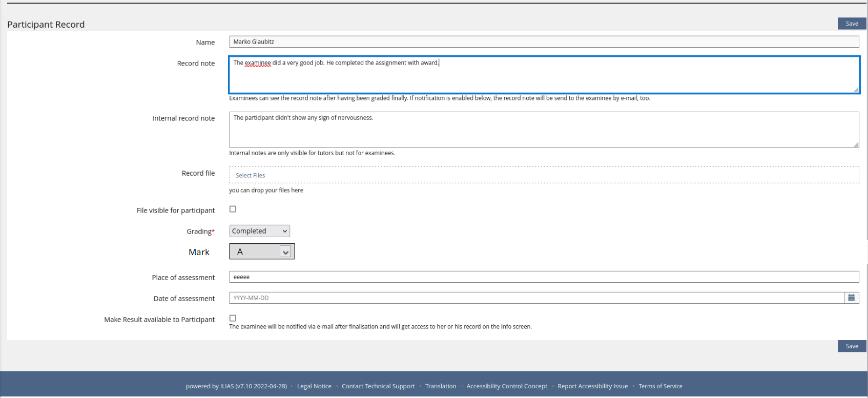Click the Record note textarea resize handle

point(856,90)
